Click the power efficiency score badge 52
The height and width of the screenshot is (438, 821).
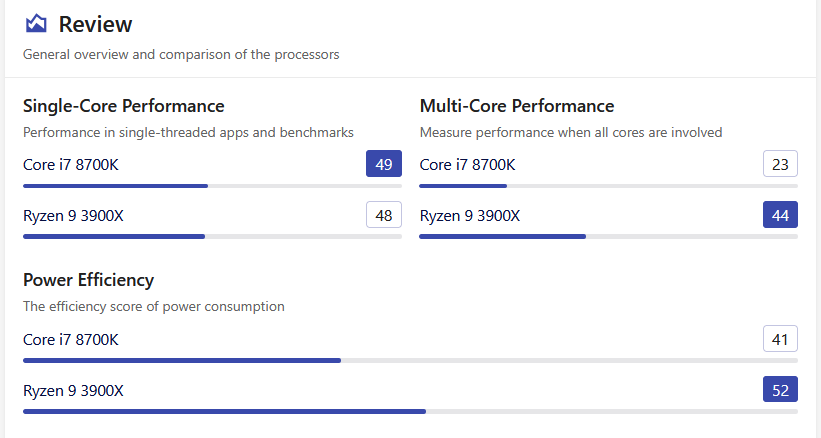[780, 389]
